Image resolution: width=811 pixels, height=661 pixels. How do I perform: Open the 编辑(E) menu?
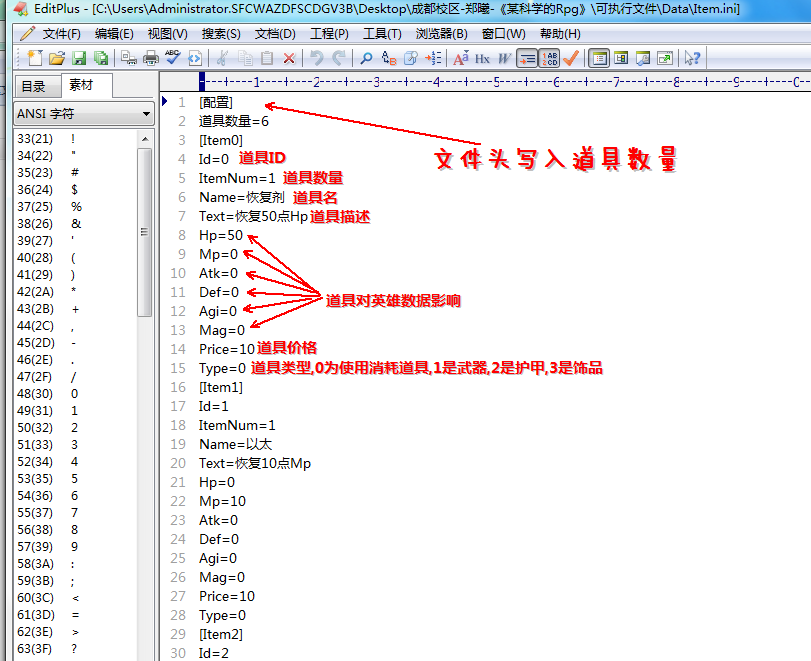pyautogui.click(x=114, y=34)
